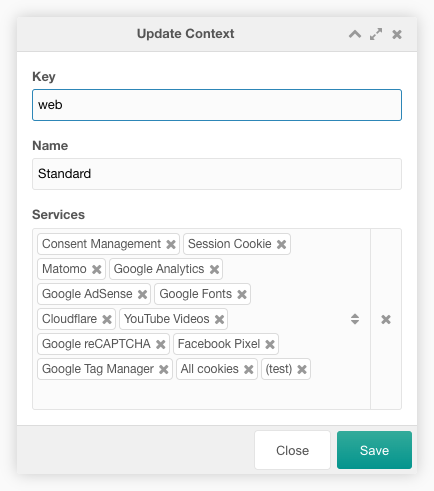Expand the Update Context dialog to fullscreen
The width and height of the screenshot is (434, 491).
point(376,34)
